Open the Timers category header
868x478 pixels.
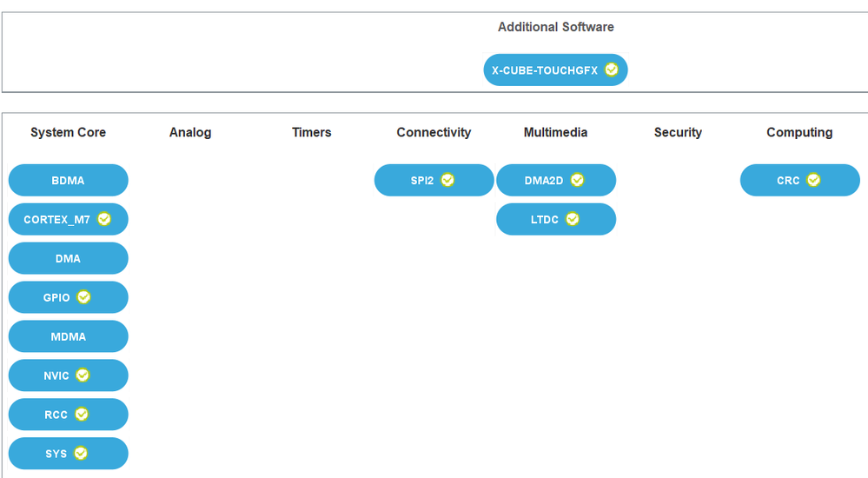click(x=312, y=132)
